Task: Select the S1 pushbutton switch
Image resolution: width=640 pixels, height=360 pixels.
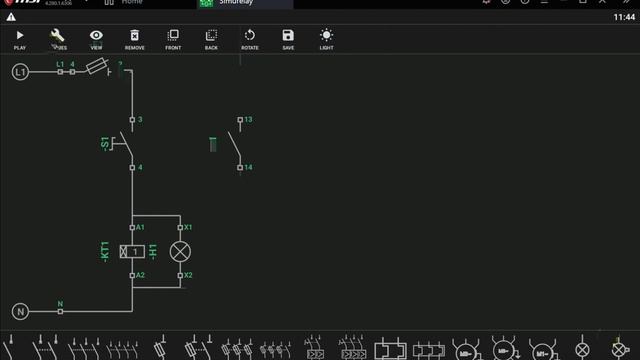Action: point(122,144)
